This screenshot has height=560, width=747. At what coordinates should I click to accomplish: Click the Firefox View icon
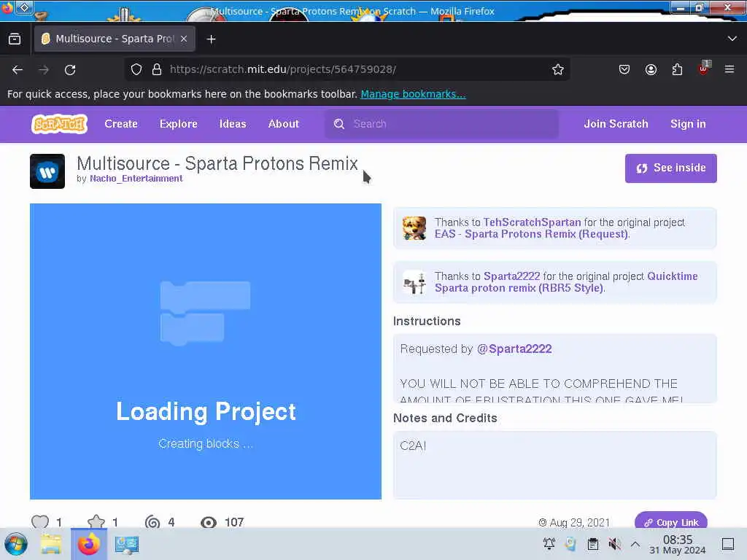tap(15, 39)
